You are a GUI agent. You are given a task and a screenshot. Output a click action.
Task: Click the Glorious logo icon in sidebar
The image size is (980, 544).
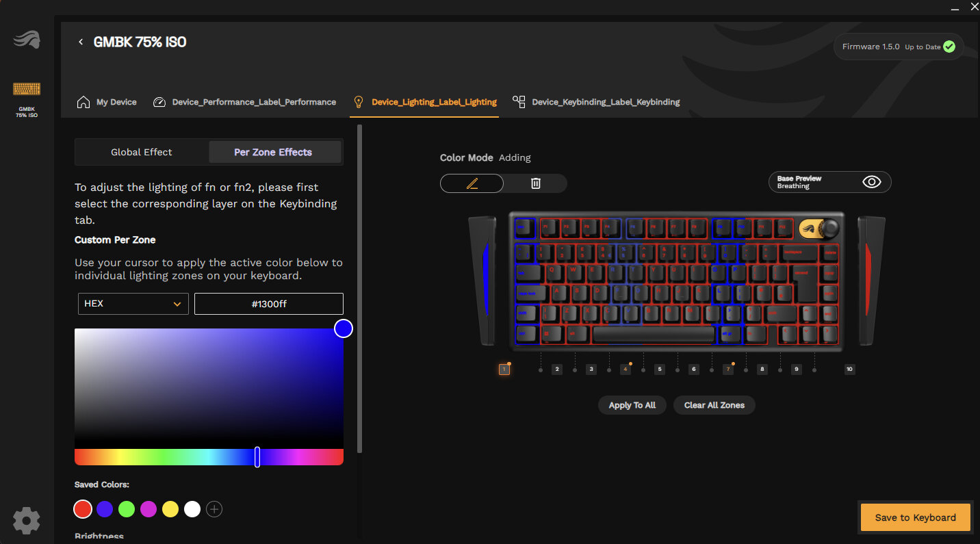(x=27, y=40)
